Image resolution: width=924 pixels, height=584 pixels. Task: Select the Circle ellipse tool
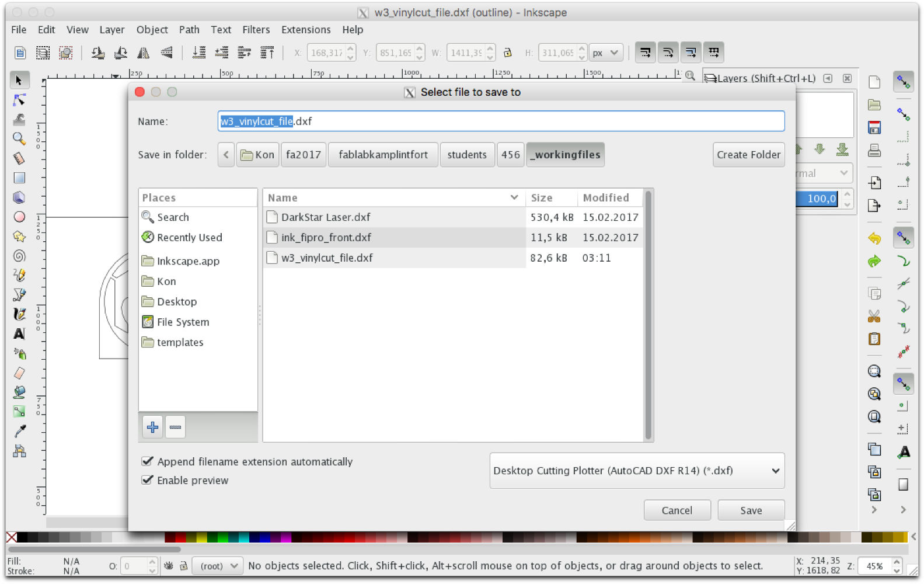tap(19, 217)
